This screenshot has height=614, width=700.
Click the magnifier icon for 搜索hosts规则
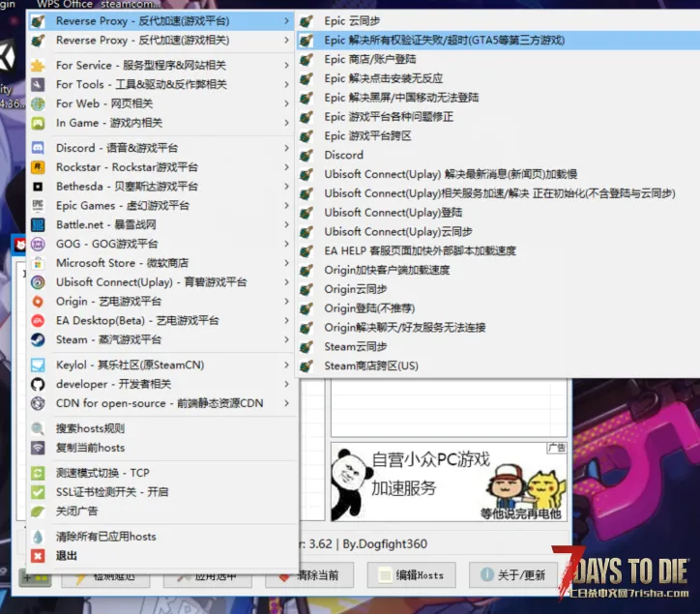38,428
